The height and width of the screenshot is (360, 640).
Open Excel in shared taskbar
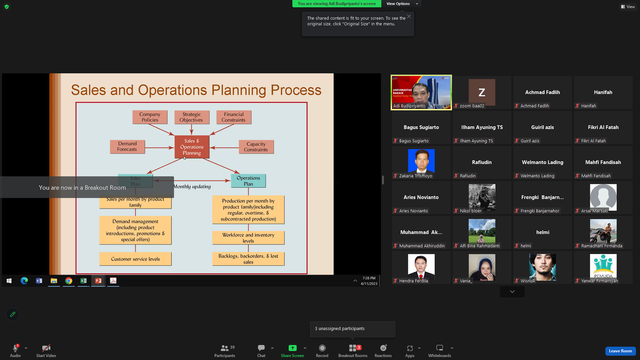[83, 281]
